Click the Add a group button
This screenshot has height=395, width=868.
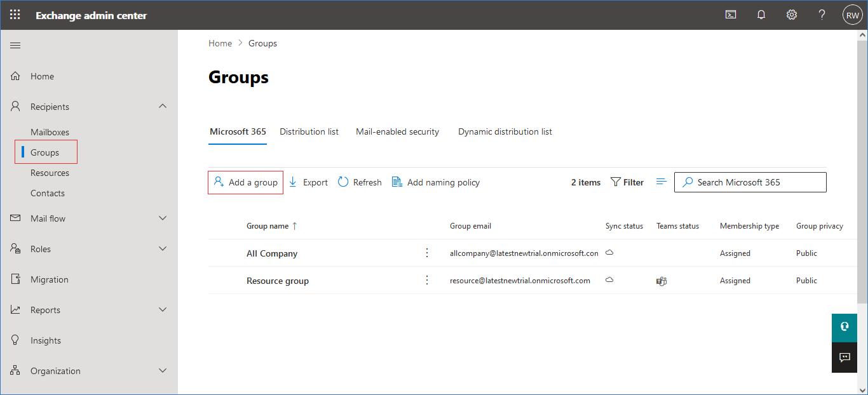click(x=246, y=182)
